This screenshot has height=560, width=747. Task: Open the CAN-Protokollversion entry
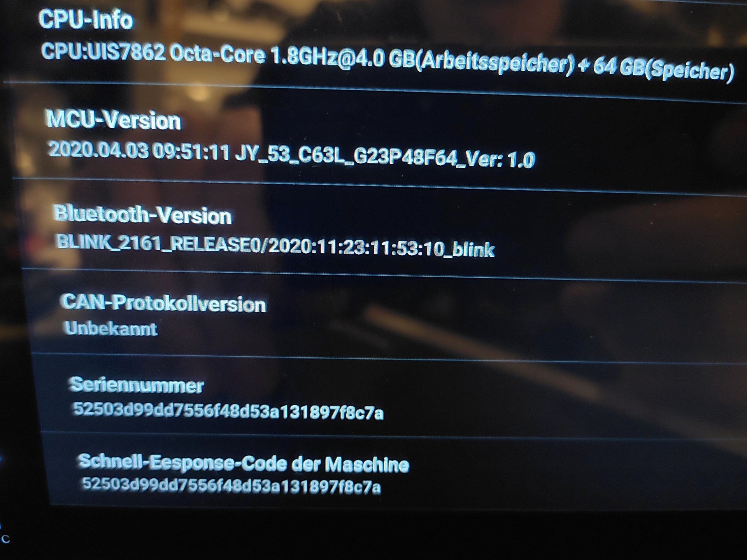163,303
